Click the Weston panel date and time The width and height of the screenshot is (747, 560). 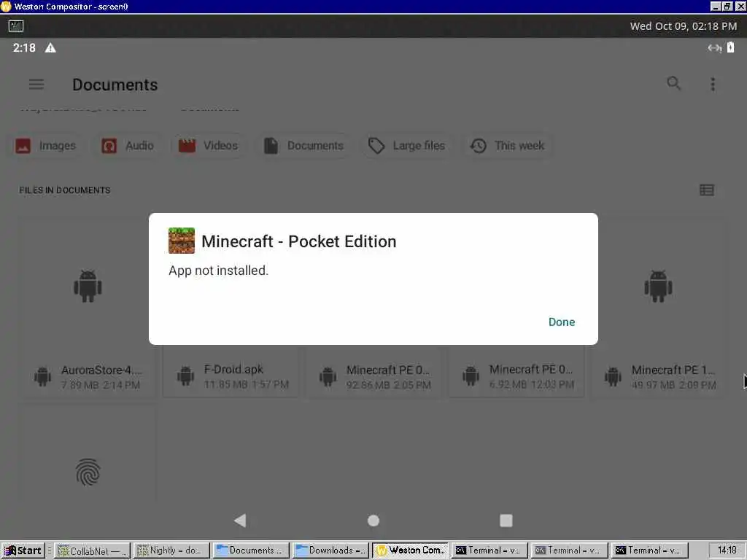(683, 26)
